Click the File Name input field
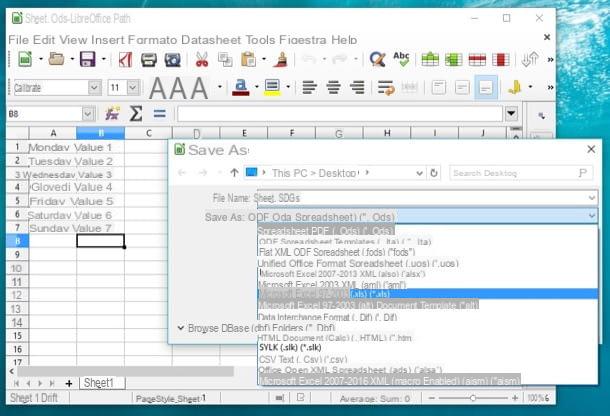Image resolution: width=610 pixels, height=416 pixels. click(x=426, y=198)
